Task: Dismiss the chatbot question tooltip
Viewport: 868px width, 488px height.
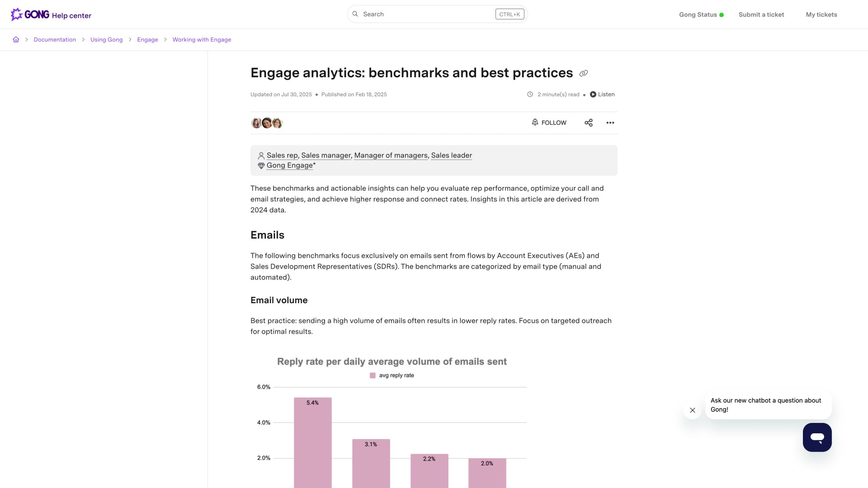Action: (692, 410)
